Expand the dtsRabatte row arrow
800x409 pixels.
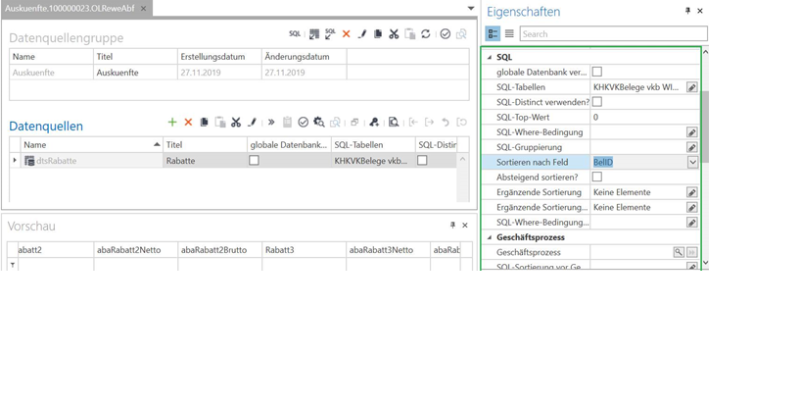[14, 160]
